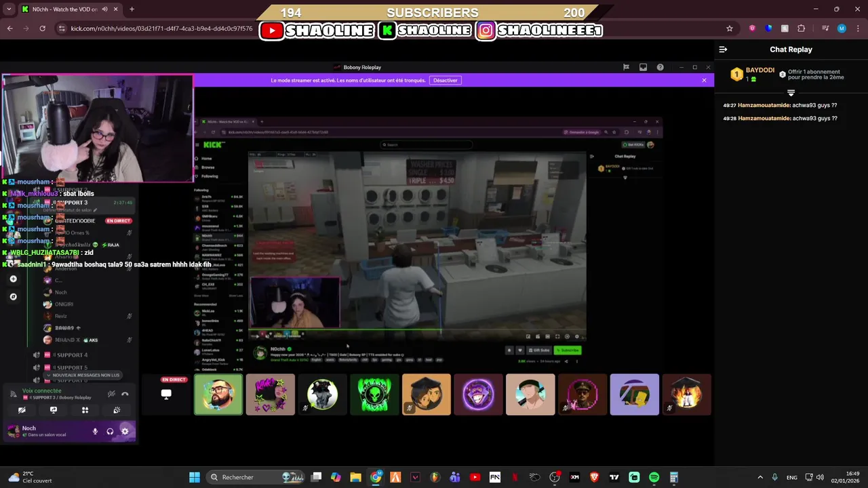Open the EN DIRECT screen share tile
The height and width of the screenshot is (488, 868).
(166, 394)
